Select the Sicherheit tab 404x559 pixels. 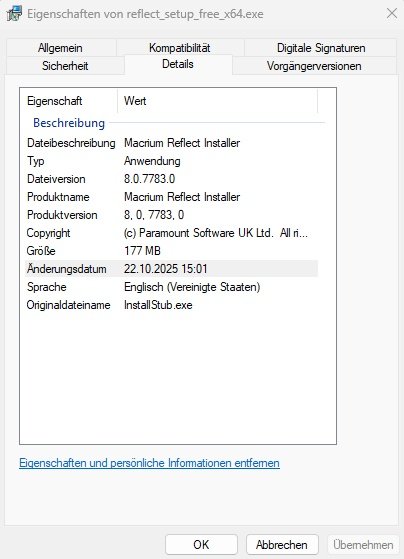(65, 66)
